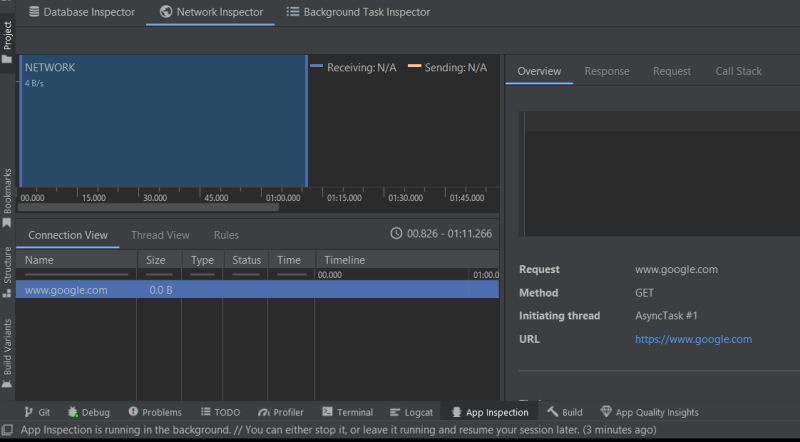Click the 0.0 B size cell
Screen dimensions: 800x442
click(161, 290)
